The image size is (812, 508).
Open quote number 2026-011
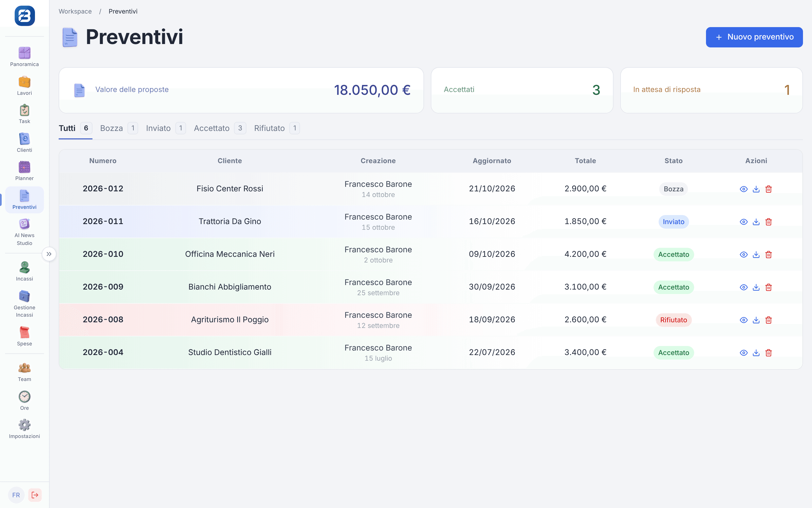pyautogui.click(x=103, y=222)
